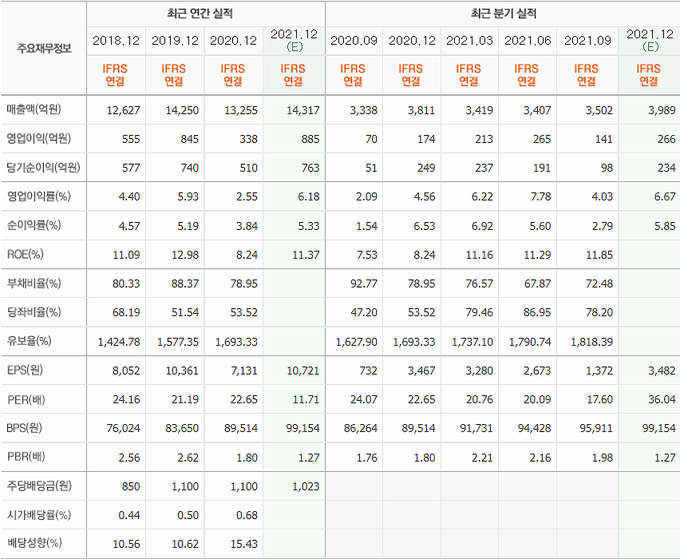Click the 2021.06 quarterly column header
This screenshot has width=680, height=559.
(527, 41)
